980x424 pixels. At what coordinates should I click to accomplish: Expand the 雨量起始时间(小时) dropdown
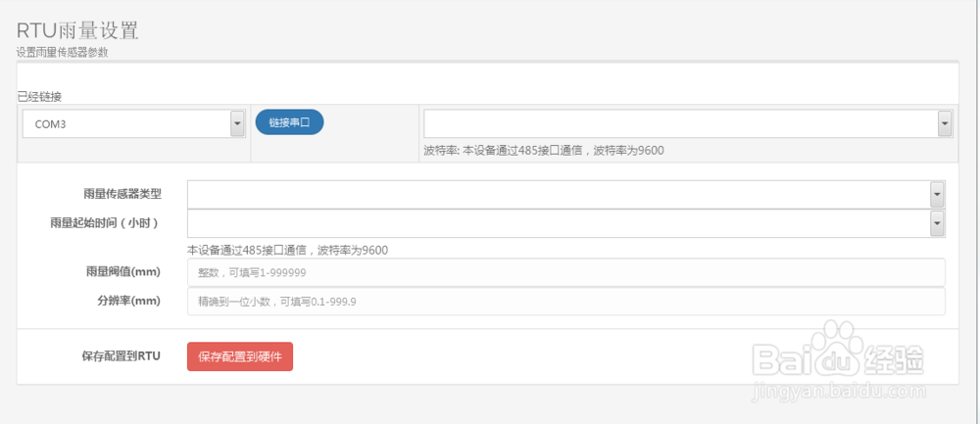pyautogui.click(x=566, y=223)
